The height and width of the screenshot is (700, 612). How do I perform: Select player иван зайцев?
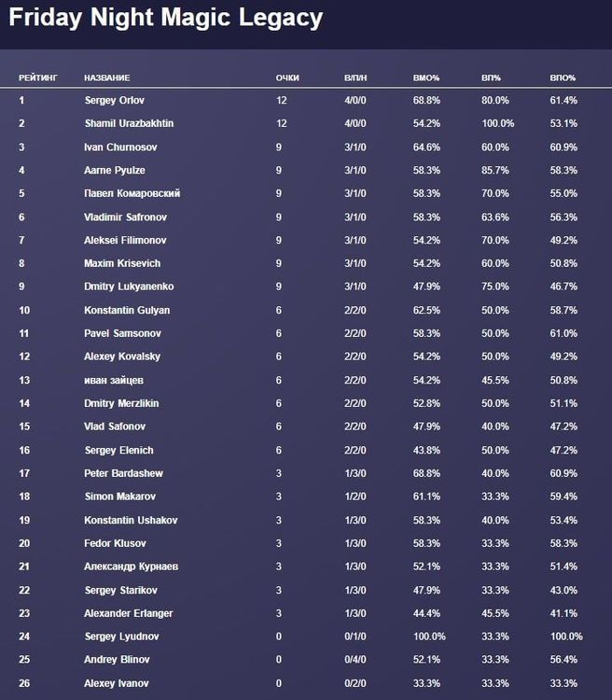(113, 380)
